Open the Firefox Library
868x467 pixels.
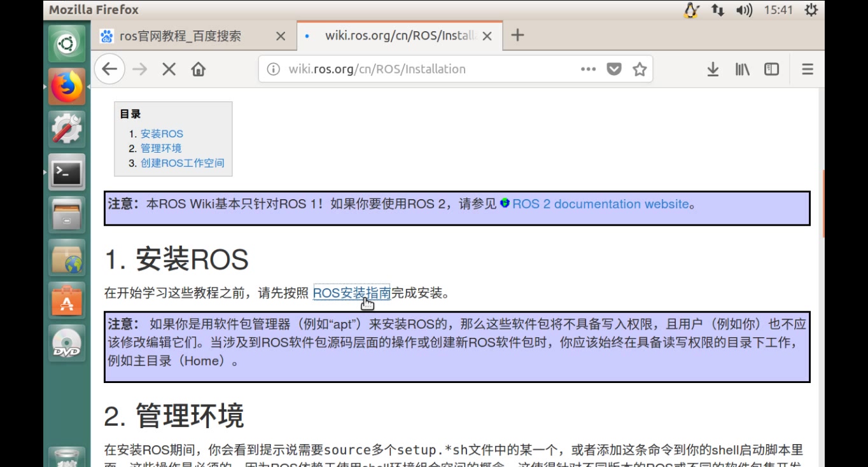(x=741, y=69)
